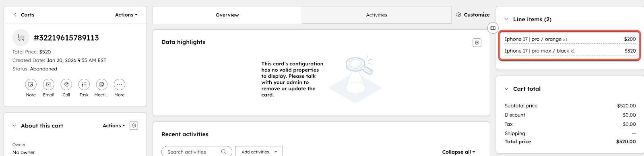Screen dimensions: 644x156
Task: Create a Task for this cart
Action: [x=84, y=84]
